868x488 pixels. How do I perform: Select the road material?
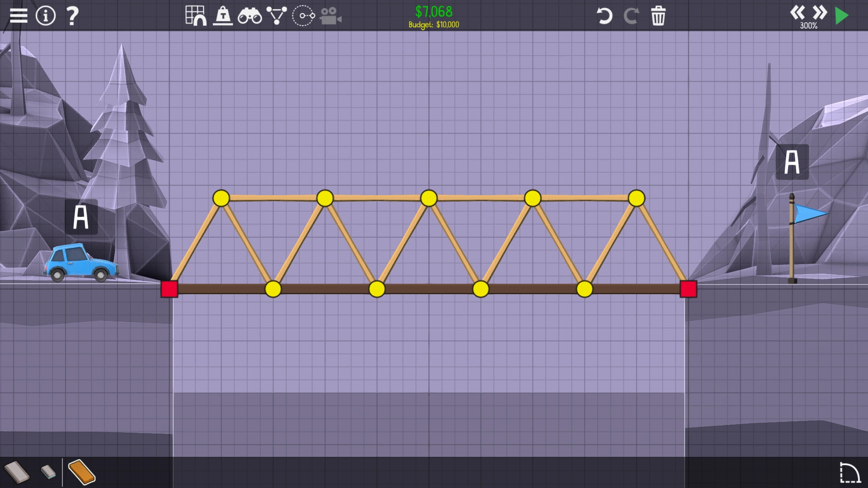pyautogui.click(x=17, y=472)
